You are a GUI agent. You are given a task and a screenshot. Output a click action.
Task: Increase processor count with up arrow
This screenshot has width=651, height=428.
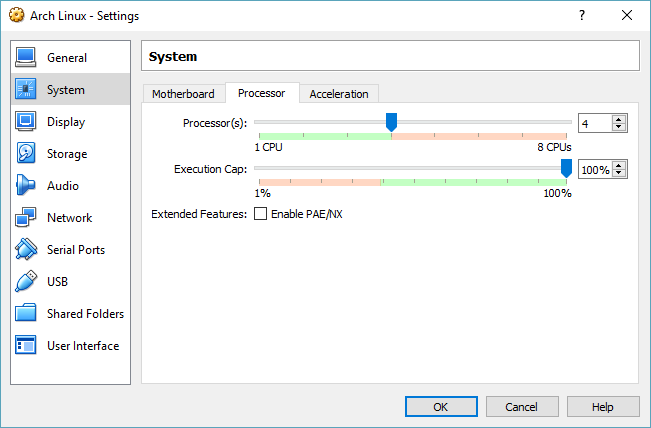[619, 119]
